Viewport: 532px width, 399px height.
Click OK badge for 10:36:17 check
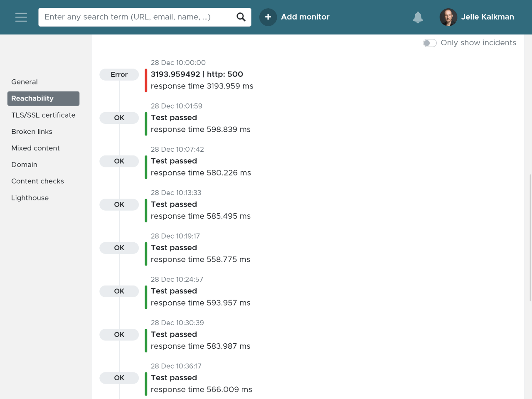coord(119,378)
